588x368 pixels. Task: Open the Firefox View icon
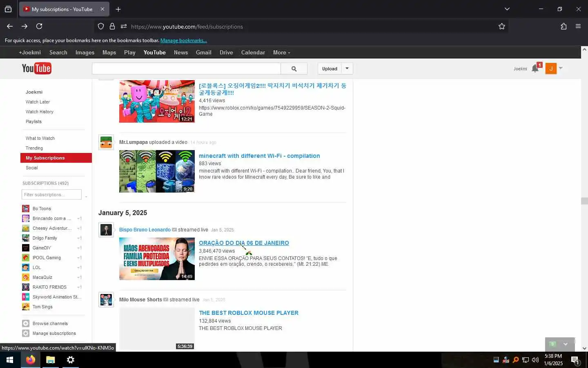coord(8,9)
